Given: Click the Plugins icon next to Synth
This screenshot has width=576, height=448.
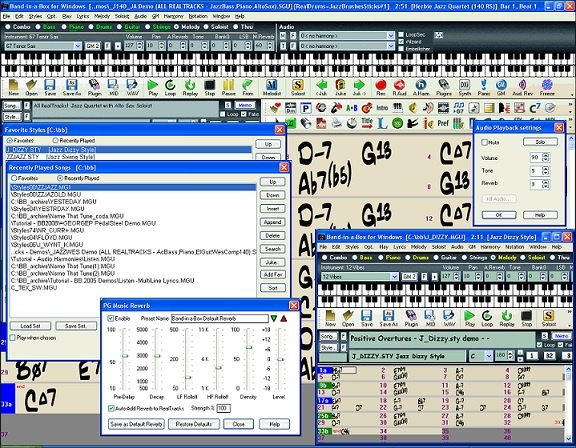Looking at the screenshot, I should [x=444, y=87].
